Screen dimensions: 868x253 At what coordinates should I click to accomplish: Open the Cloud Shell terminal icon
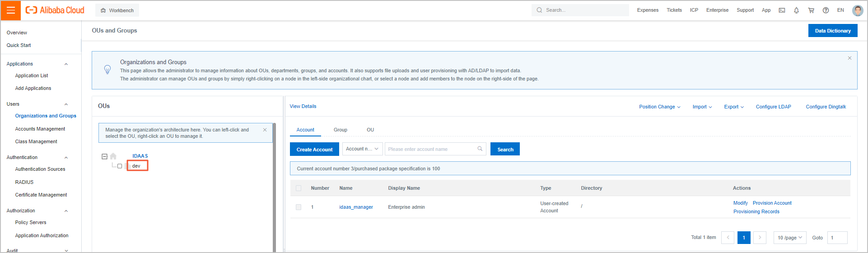pyautogui.click(x=782, y=10)
